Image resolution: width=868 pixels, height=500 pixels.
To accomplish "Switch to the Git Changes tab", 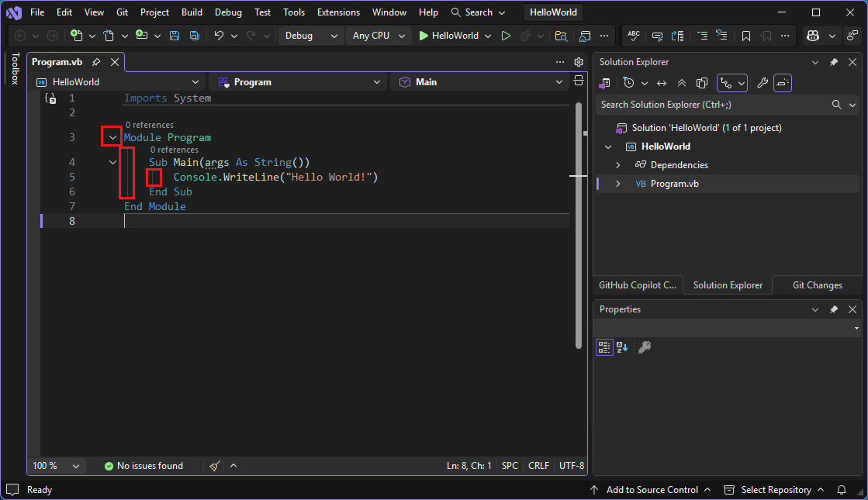I will (817, 284).
